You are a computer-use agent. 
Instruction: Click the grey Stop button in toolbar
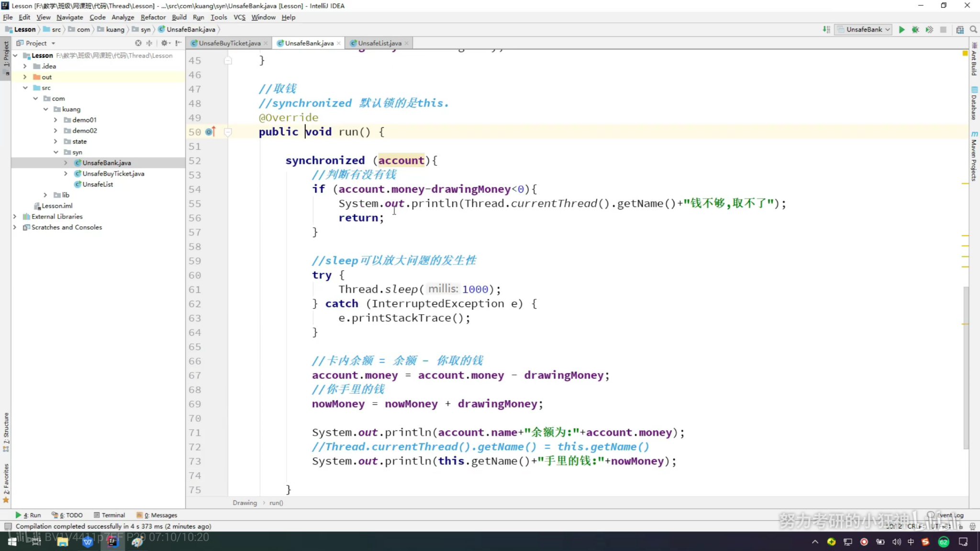click(943, 30)
